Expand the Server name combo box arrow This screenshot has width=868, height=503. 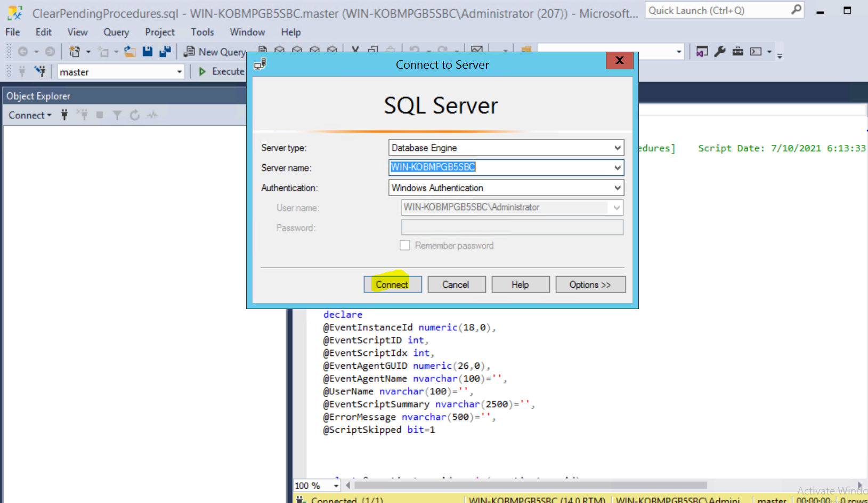pos(617,167)
